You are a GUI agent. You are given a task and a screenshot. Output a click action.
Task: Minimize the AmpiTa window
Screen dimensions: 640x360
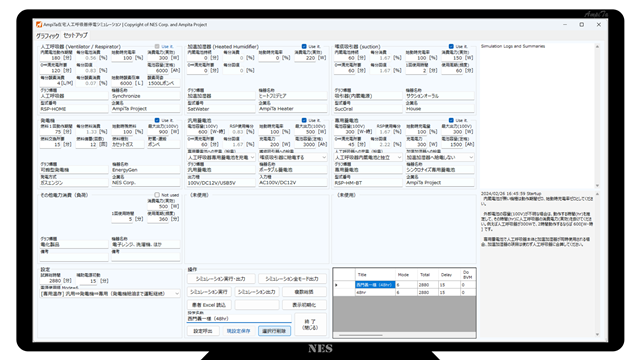coord(565,24)
